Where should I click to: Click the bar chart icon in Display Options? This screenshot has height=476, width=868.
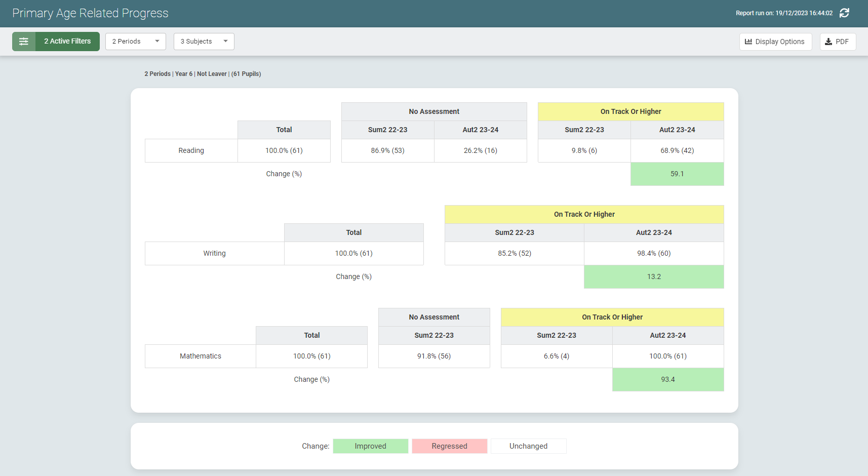pyautogui.click(x=748, y=42)
